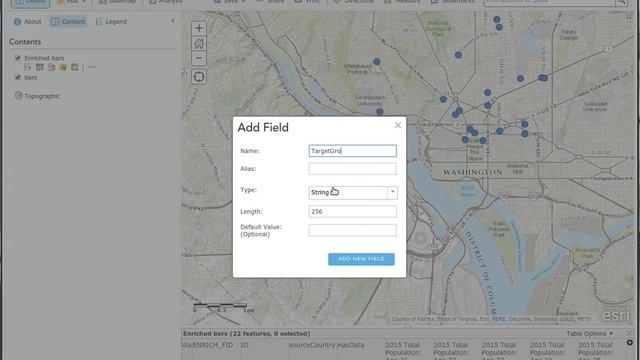Click the sourceCountry column header
640x360 pixels.
coord(312,345)
